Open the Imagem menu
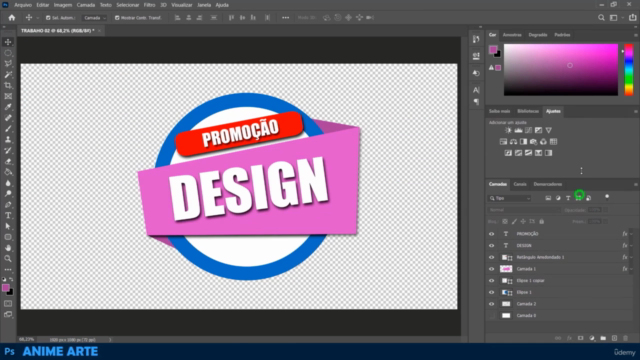 click(63, 5)
